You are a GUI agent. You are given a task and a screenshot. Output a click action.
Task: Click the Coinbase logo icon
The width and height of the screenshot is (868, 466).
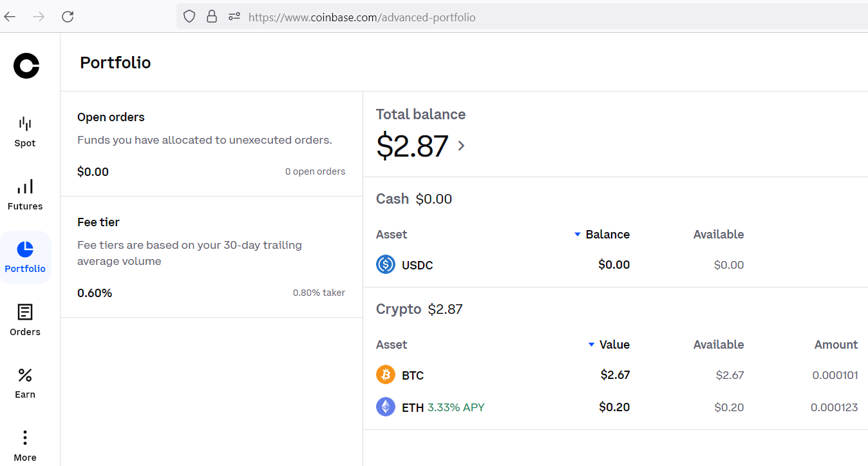26,66
